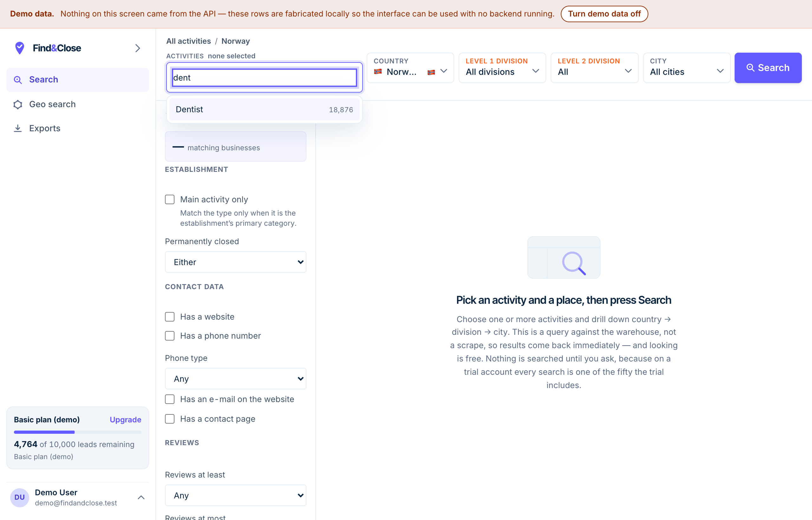Go to All activities breadcrumb

tap(188, 41)
